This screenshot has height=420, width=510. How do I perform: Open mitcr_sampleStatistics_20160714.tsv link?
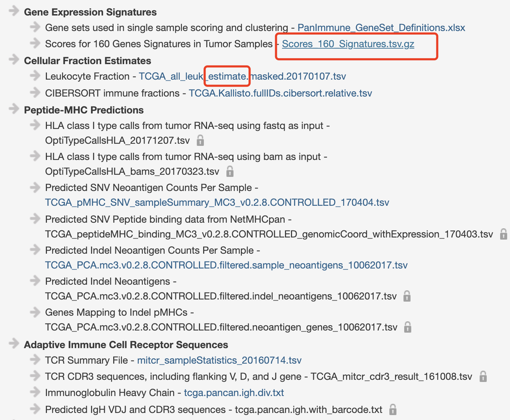click(219, 360)
